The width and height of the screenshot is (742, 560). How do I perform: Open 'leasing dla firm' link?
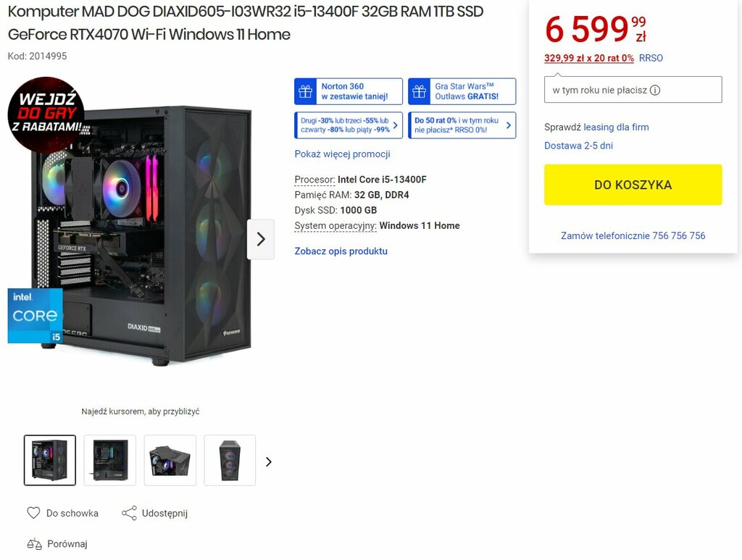tap(616, 128)
